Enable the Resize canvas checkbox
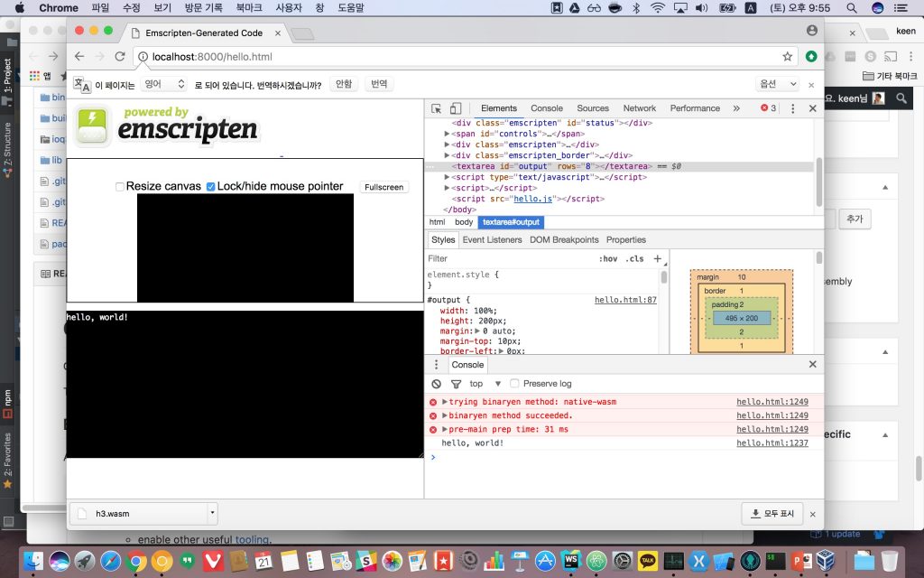The image size is (924, 578). pos(120,187)
